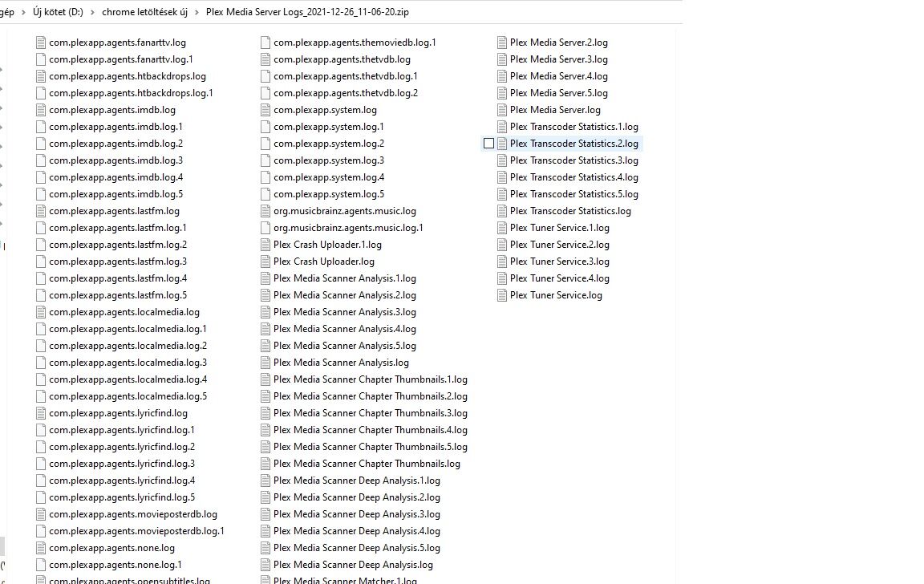The image size is (924, 584).
Task: Click the file icon beside com.plexapp.agents.imdb.log
Action: 41,110
